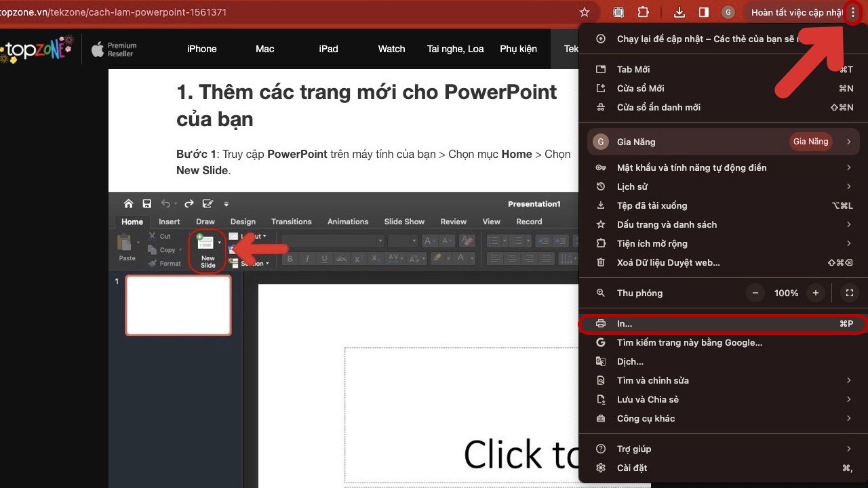Open the iPhone link in site navigation
The image size is (868, 488).
point(202,49)
